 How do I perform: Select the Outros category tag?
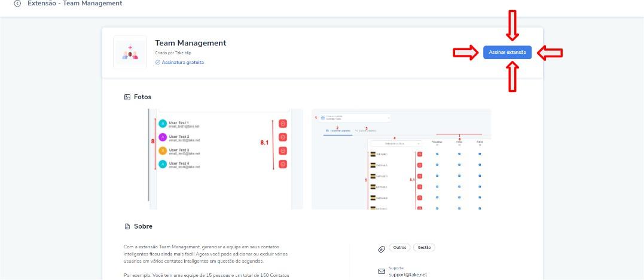click(399, 248)
